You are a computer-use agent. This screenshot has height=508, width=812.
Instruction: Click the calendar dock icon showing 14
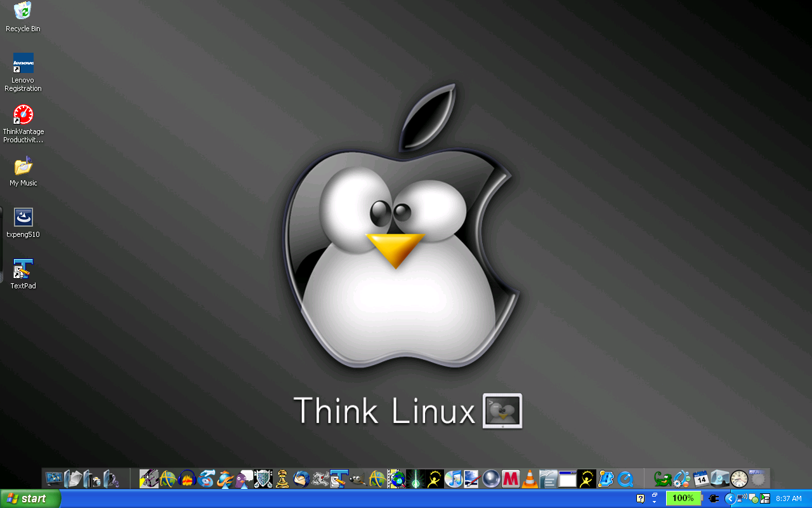click(701, 479)
